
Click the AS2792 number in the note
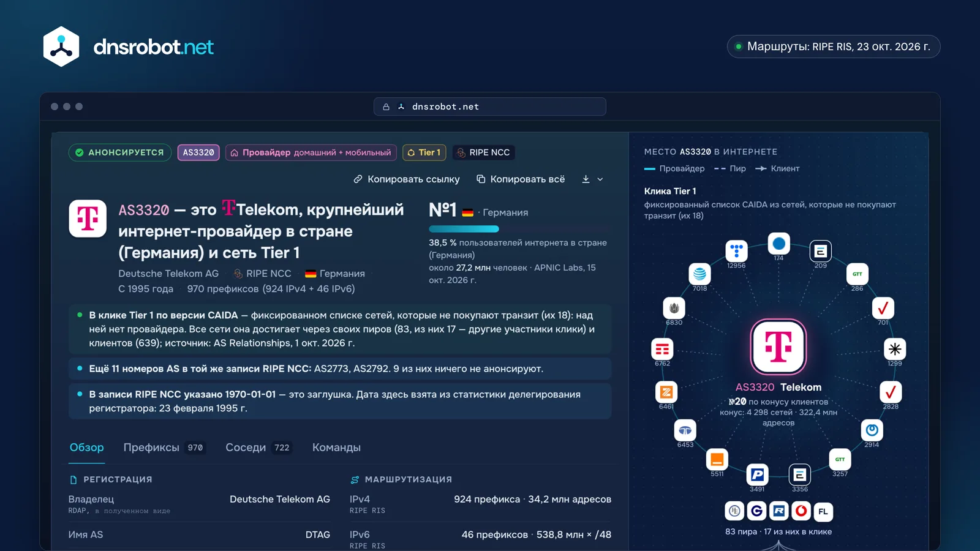[372, 369]
